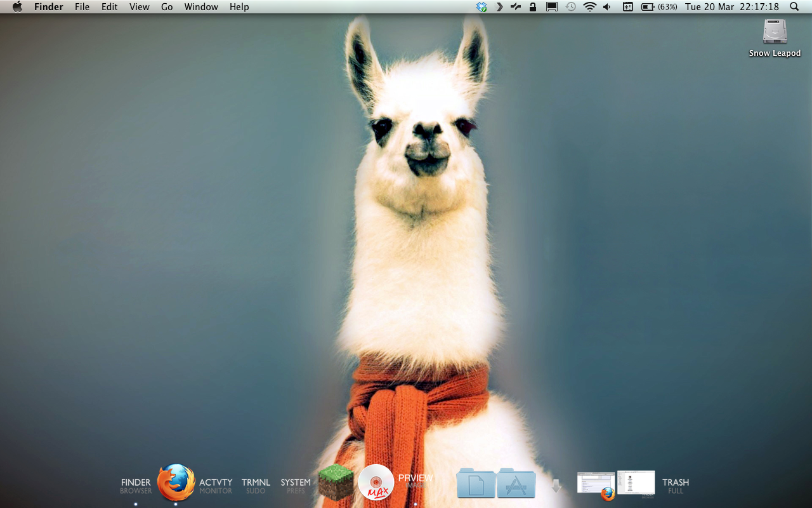Open the Finder Browser dock item
Image resolution: width=812 pixels, height=508 pixels.
click(x=136, y=486)
